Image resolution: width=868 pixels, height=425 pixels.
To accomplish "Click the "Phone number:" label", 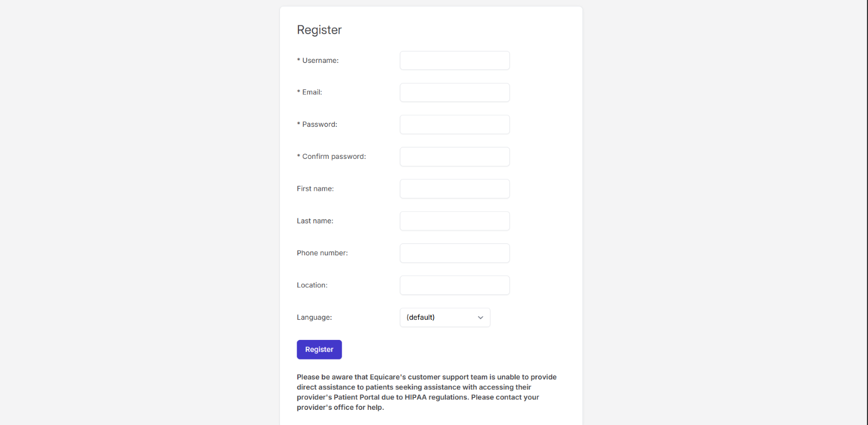I will click(322, 253).
